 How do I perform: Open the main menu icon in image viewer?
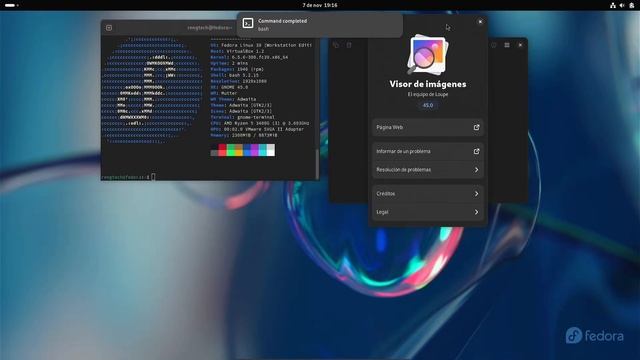[x=507, y=45]
